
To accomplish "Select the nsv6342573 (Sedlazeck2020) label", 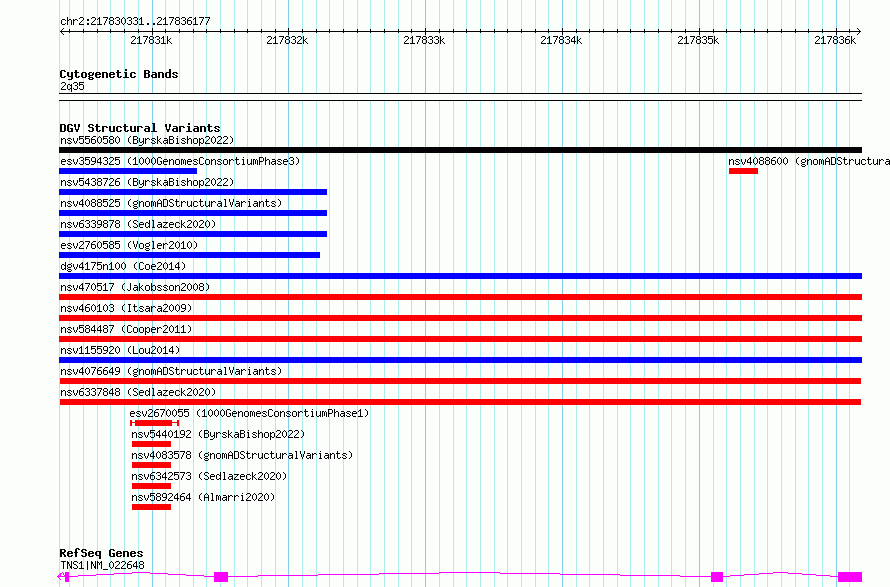I will point(209,476).
